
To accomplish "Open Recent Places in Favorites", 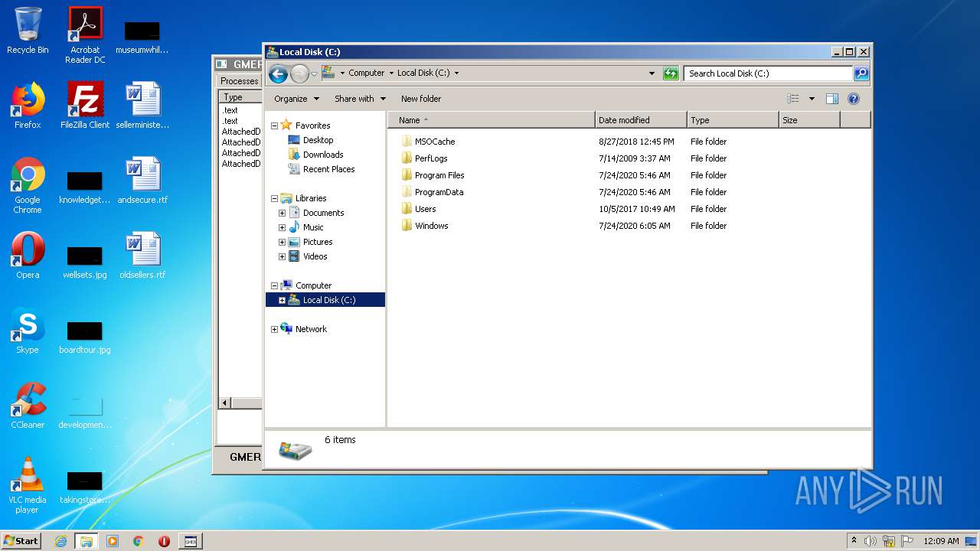I will (x=328, y=169).
